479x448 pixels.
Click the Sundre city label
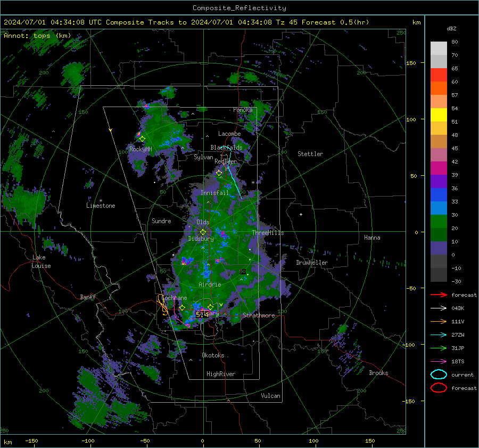tap(161, 221)
